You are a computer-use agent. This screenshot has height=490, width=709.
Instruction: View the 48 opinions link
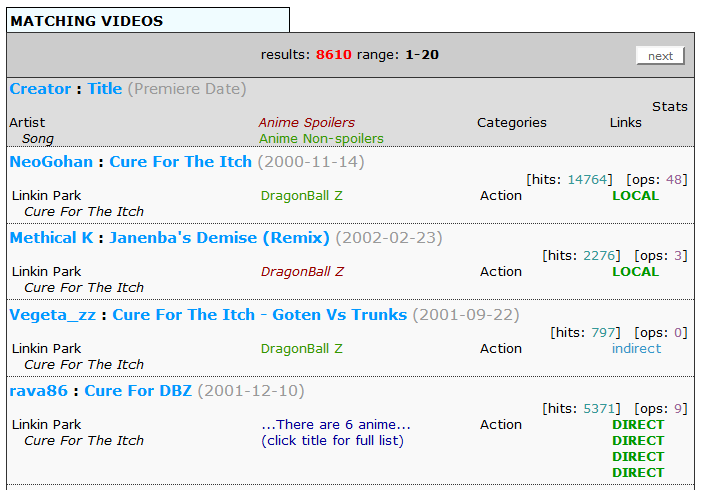675,180
